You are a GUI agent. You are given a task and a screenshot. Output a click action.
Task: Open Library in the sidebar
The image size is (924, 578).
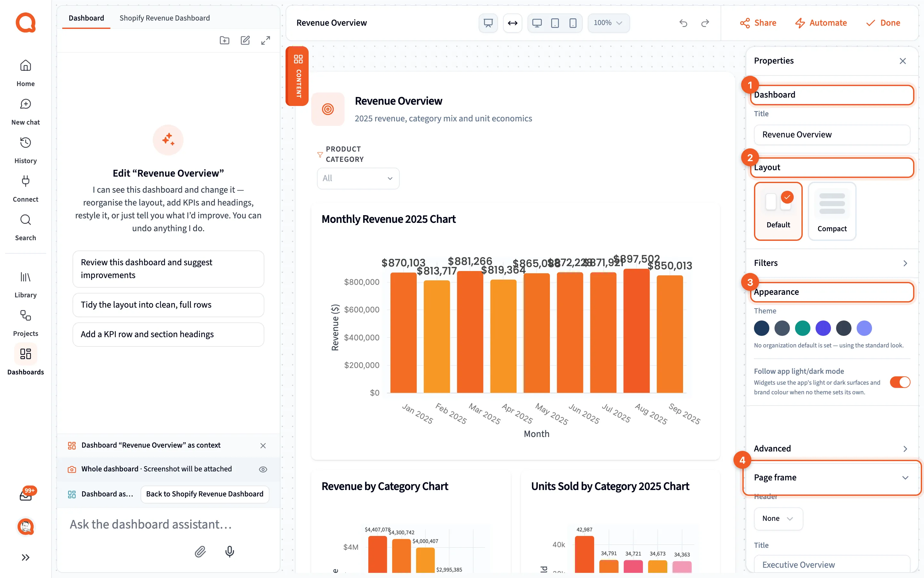point(26,285)
